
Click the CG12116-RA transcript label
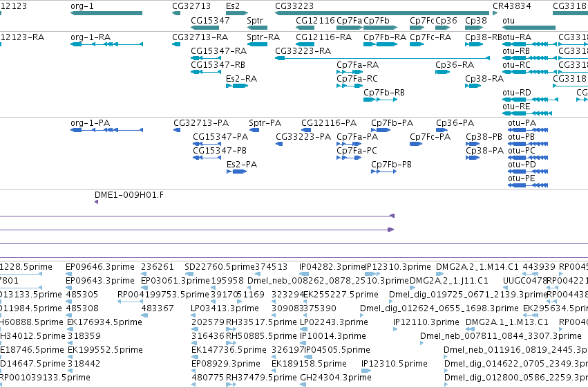tap(324, 37)
